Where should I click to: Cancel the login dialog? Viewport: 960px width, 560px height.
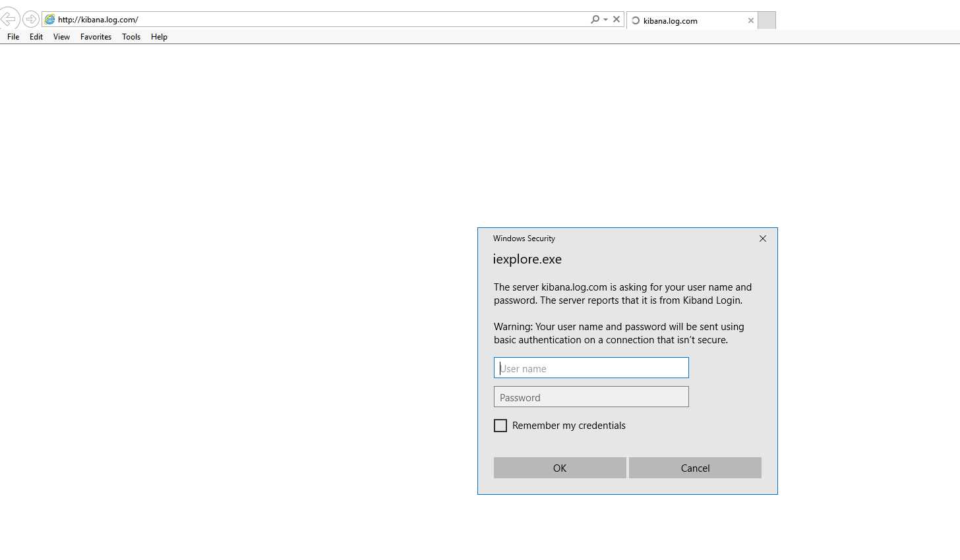click(695, 468)
